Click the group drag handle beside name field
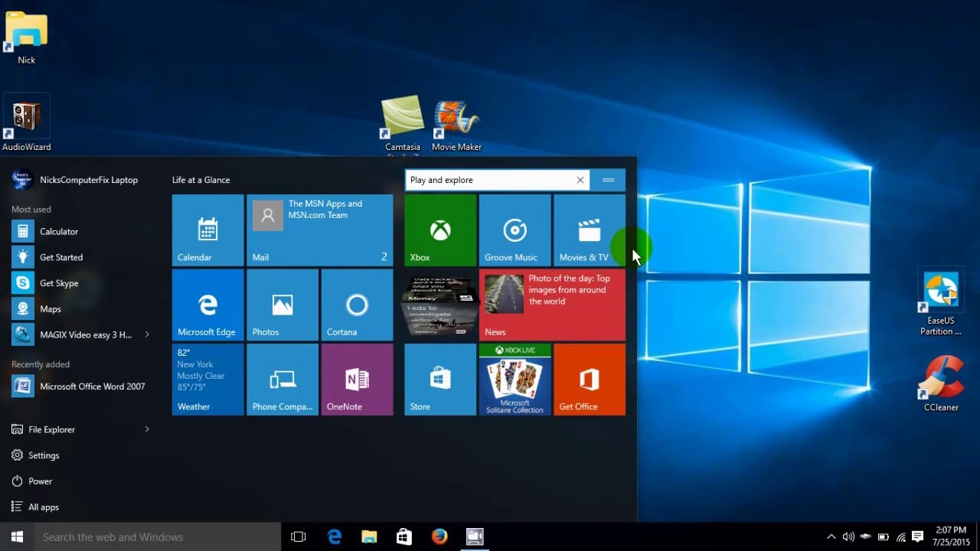The height and width of the screenshot is (551, 980). (x=609, y=180)
